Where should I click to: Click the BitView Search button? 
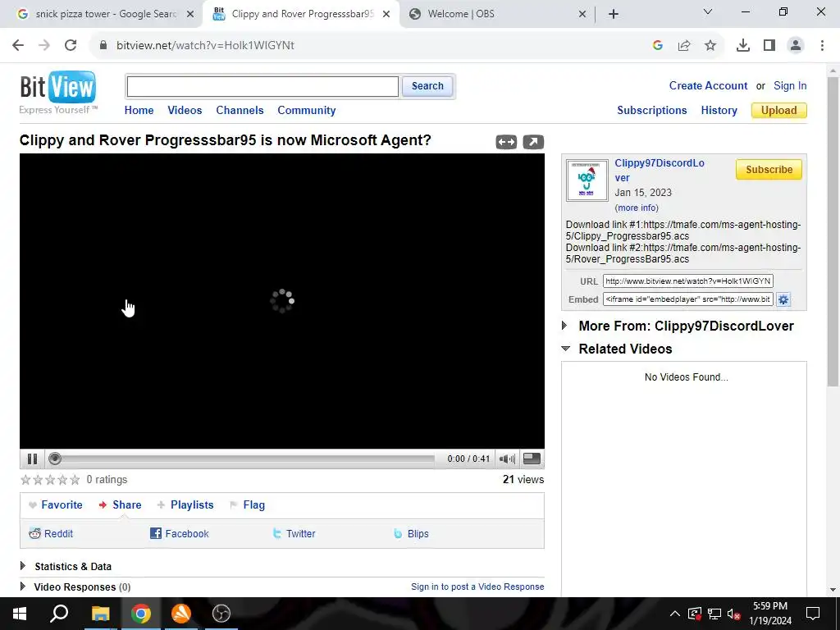(427, 86)
